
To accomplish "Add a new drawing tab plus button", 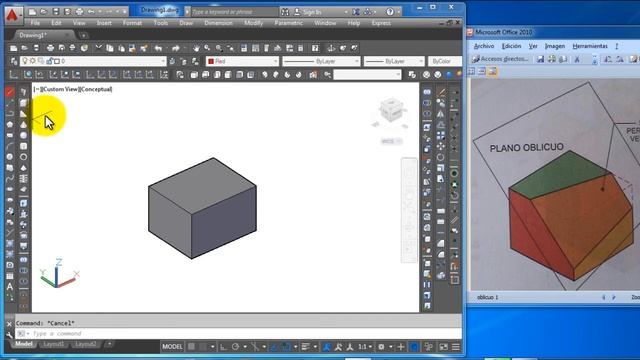I will click(83, 36).
